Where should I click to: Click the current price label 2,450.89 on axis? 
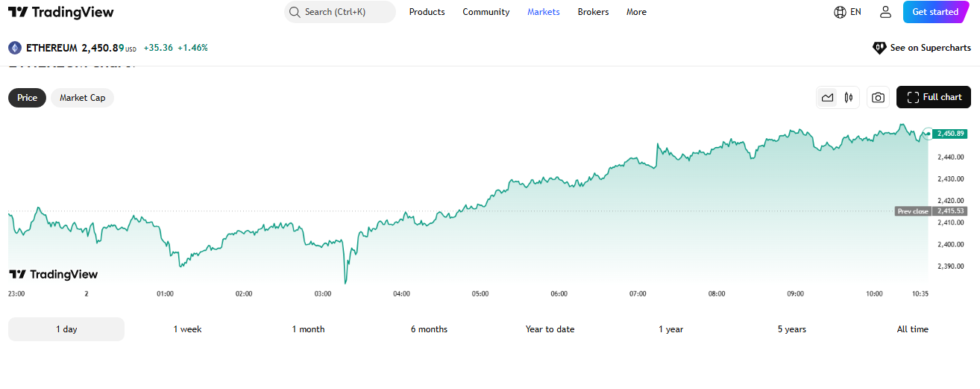[951, 134]
